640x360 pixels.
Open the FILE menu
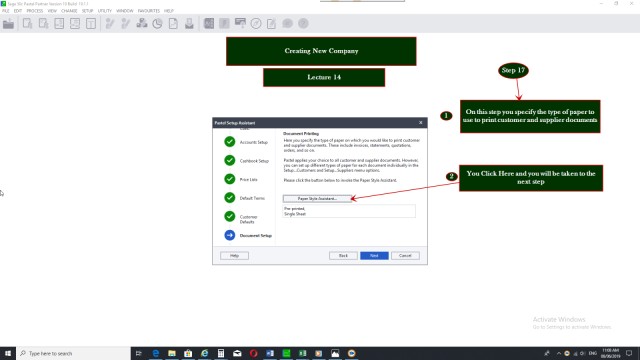pyautogui.click(x=6, y=11)
